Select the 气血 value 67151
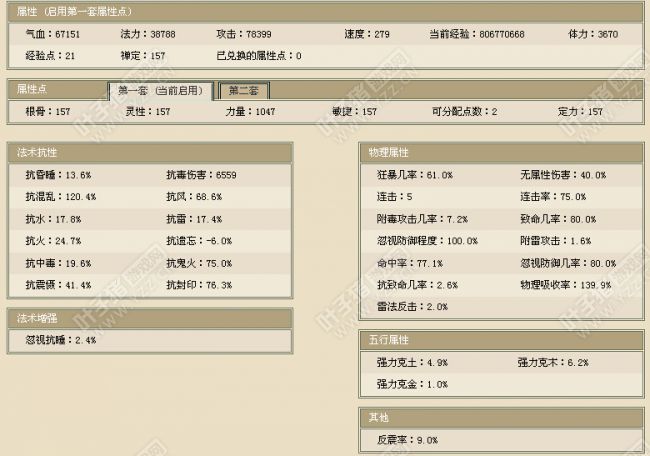This screenshot has height=456, width=650. pyautogui.click(x=52, y=34)
